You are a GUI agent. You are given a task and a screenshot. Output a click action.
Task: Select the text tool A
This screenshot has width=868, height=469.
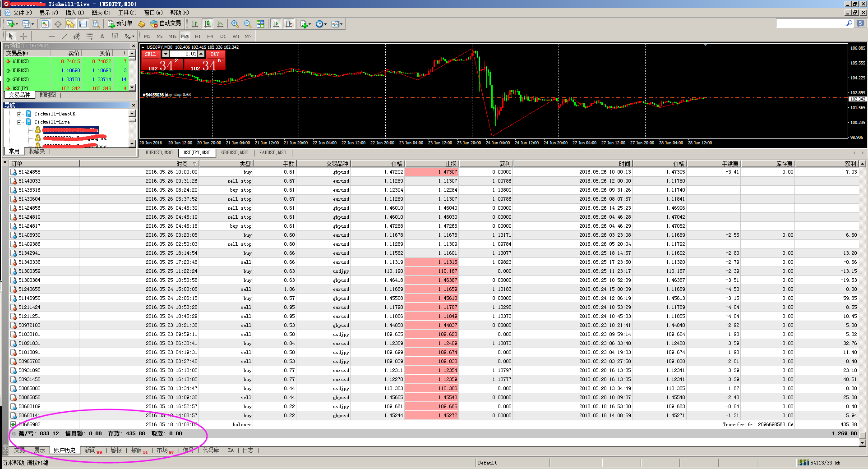(x=102, y=36)
